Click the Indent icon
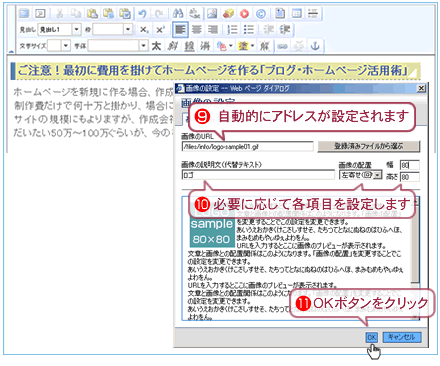Image resolution: width=440 pixels, height=366 pixels. pos(285,30)
